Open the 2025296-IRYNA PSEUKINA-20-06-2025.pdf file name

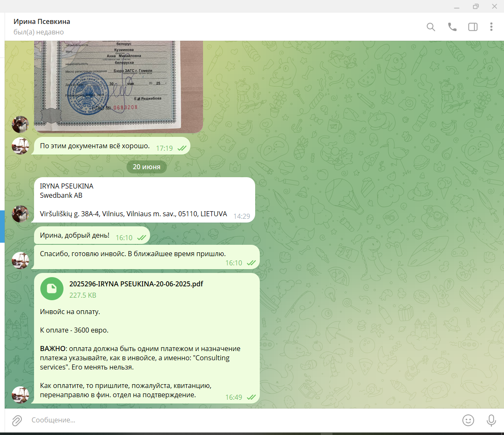coord(136,284)
